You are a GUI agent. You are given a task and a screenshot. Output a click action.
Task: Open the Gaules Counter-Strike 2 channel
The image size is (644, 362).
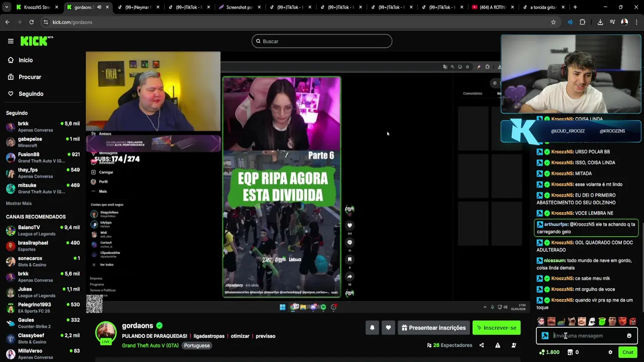[x=43, y=323]
